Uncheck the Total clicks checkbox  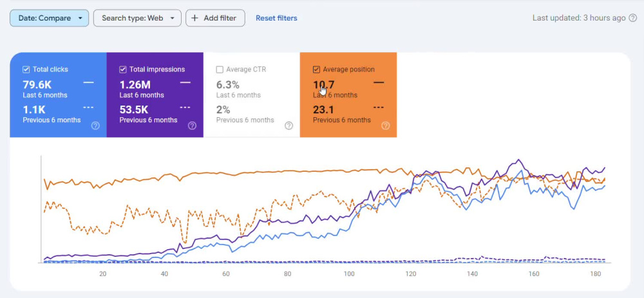pos(26,70)
